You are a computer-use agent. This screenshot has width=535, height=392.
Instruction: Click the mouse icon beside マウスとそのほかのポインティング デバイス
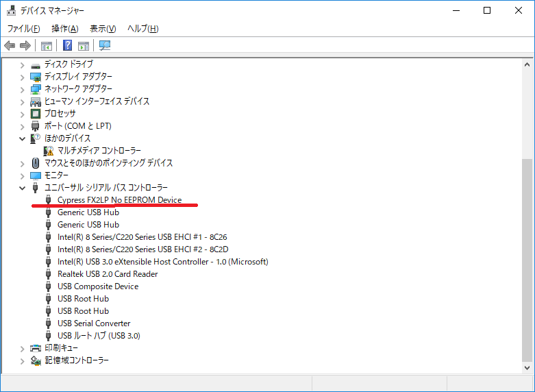point(36,163)
